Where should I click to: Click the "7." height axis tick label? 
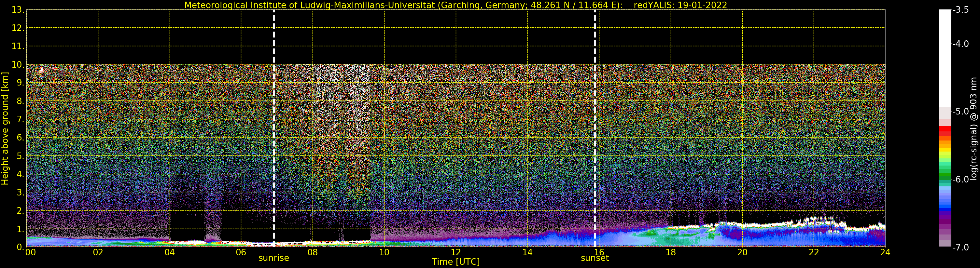point(20,120)
